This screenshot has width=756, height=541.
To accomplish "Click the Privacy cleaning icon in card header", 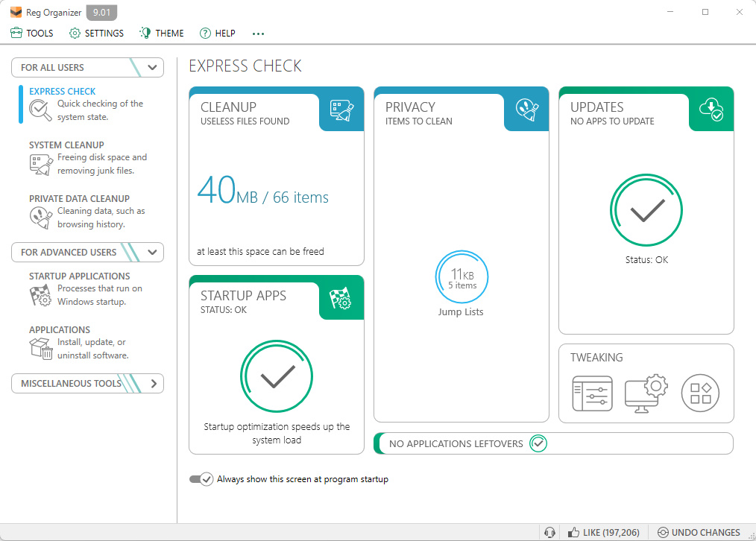I will pyautogui.click(x=527, y=110).
